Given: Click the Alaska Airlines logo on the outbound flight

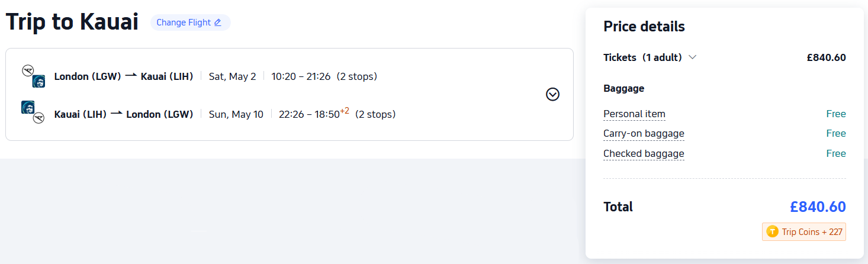Looking at the screenshot, I should 38,82.
